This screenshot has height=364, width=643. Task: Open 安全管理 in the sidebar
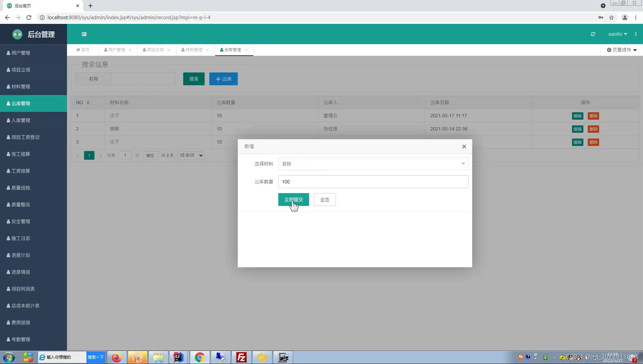33,221
